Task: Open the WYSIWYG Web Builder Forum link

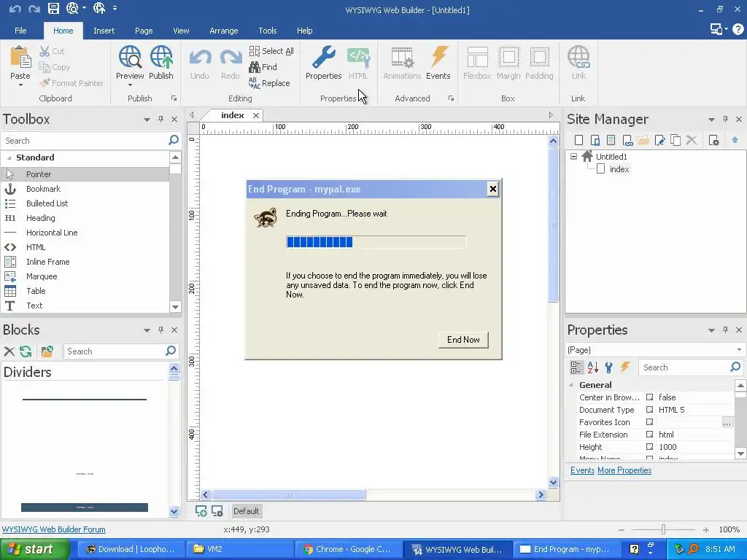Action: tap(54, 529)
